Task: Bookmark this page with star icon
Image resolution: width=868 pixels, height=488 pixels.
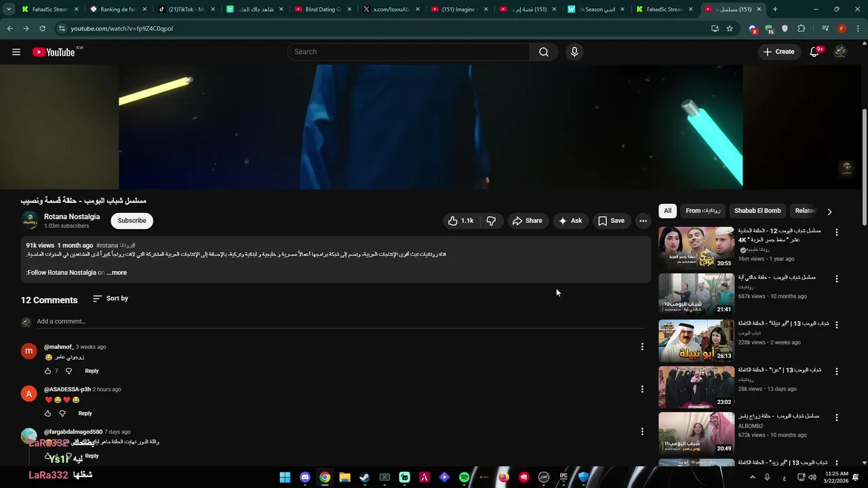Action: pos(730,28)
